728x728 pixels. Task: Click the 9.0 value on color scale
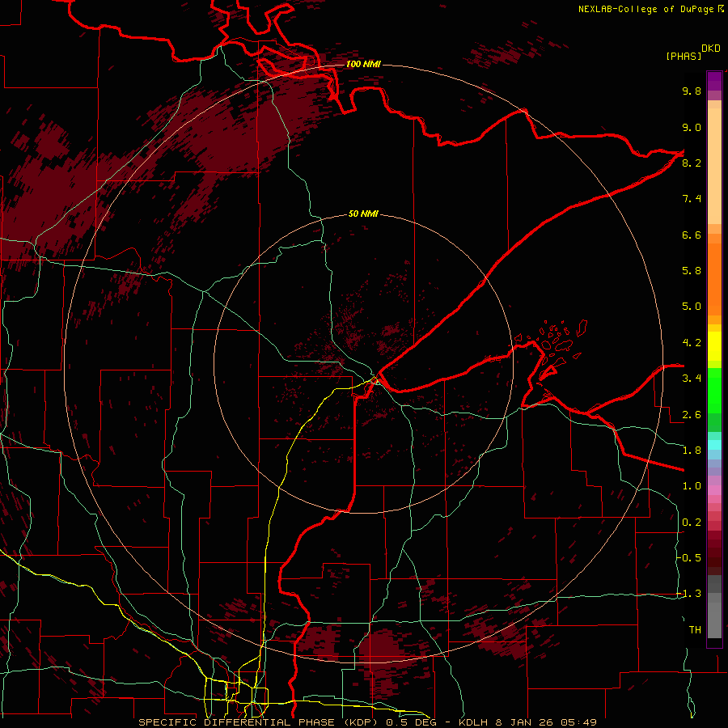692,127
